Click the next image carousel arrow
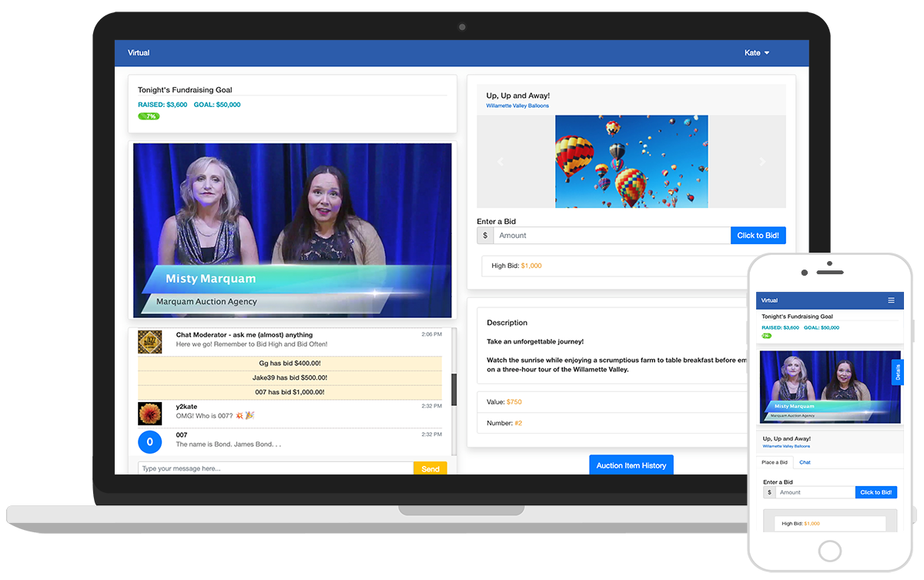 762,162
